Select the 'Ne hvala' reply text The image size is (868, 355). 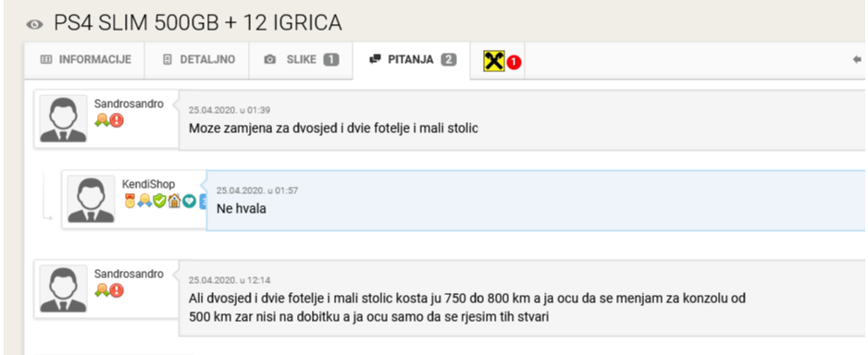click(242, 209)
